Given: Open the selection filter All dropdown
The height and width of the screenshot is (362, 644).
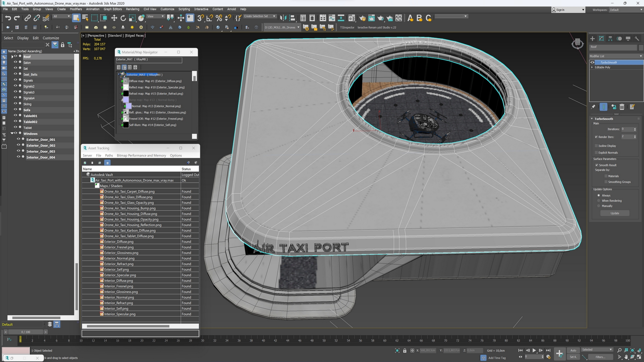Looking at the screenshot, I should point(61,16).
